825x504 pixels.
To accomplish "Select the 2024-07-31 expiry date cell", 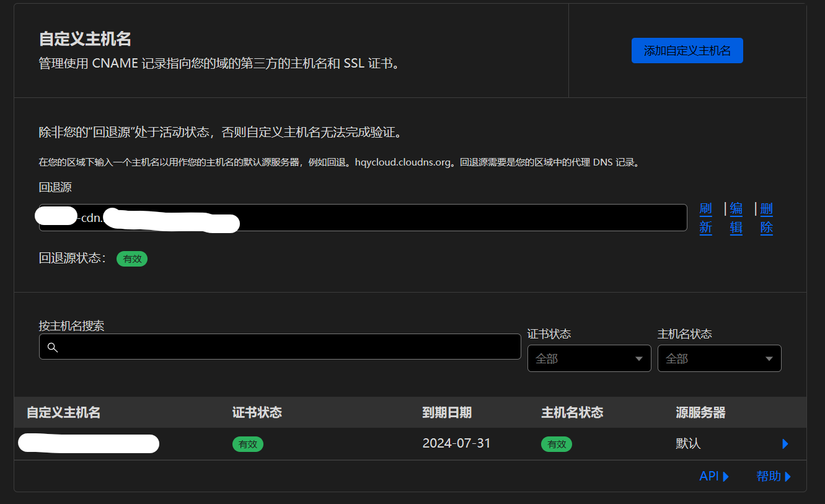I will click(456, 443).
